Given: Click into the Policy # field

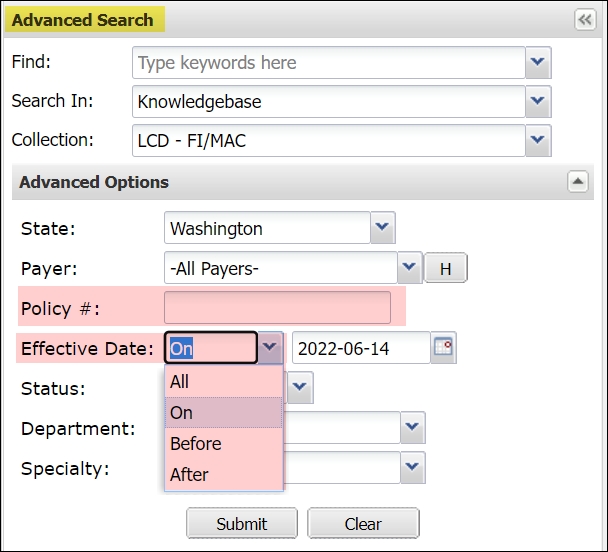Looking at the screenshot, I should click(x=277, y=308).
